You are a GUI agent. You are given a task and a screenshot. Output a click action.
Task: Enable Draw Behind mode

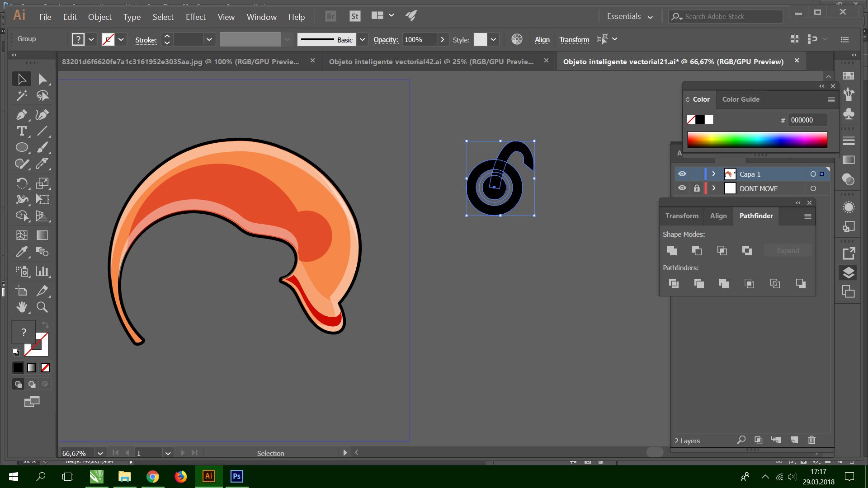[x=32, y=384]
